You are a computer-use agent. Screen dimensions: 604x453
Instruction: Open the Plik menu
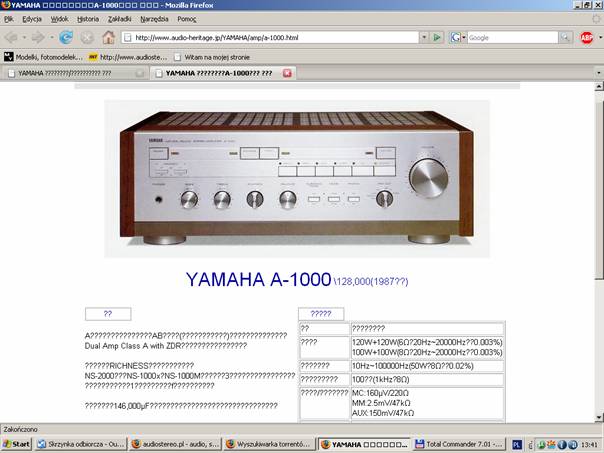pos(9,19)
